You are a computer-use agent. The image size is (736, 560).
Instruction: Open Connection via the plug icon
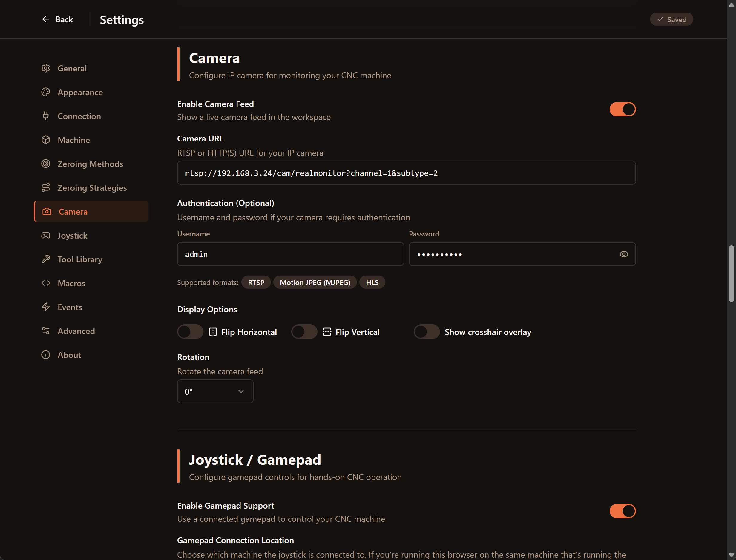point(46,116)
